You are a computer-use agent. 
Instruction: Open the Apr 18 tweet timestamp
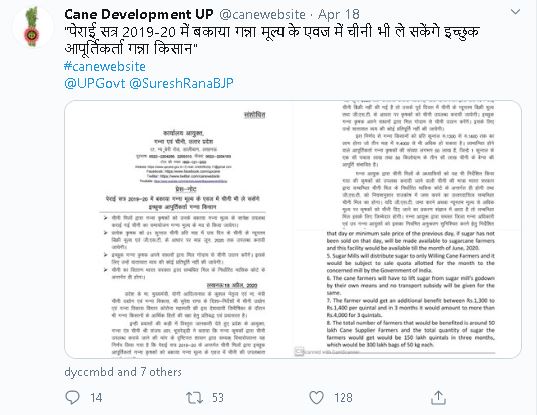coord(339,14)
